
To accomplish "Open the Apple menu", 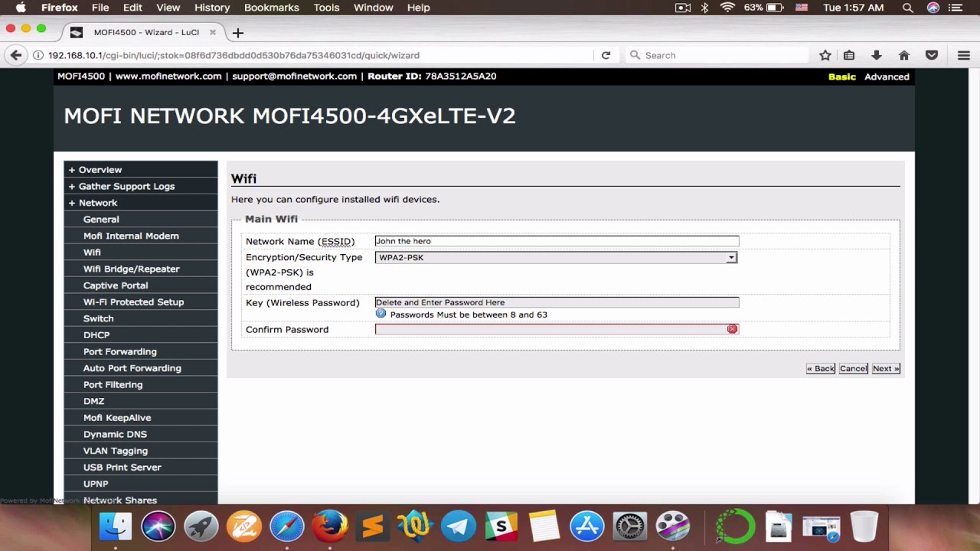I will pos(21,8).
